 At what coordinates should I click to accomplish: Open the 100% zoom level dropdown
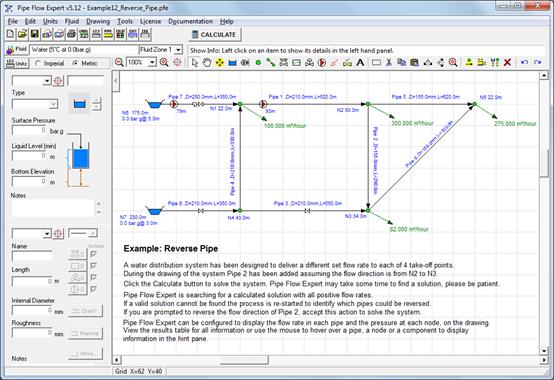152,63
